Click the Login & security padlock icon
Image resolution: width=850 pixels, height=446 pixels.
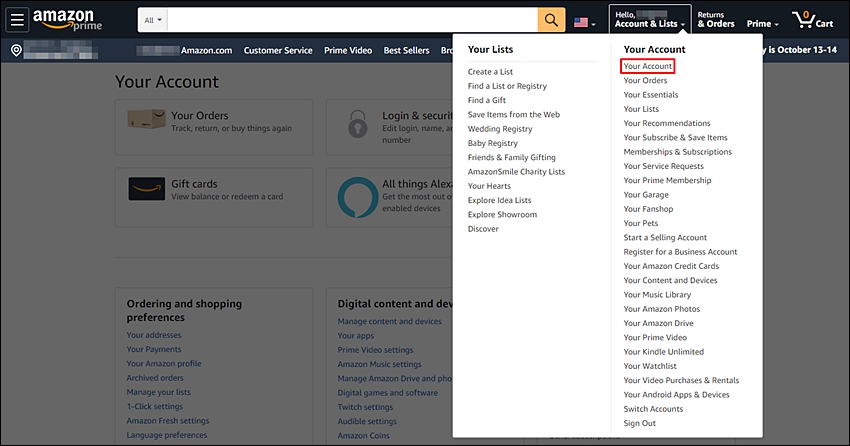click(357, 124)
